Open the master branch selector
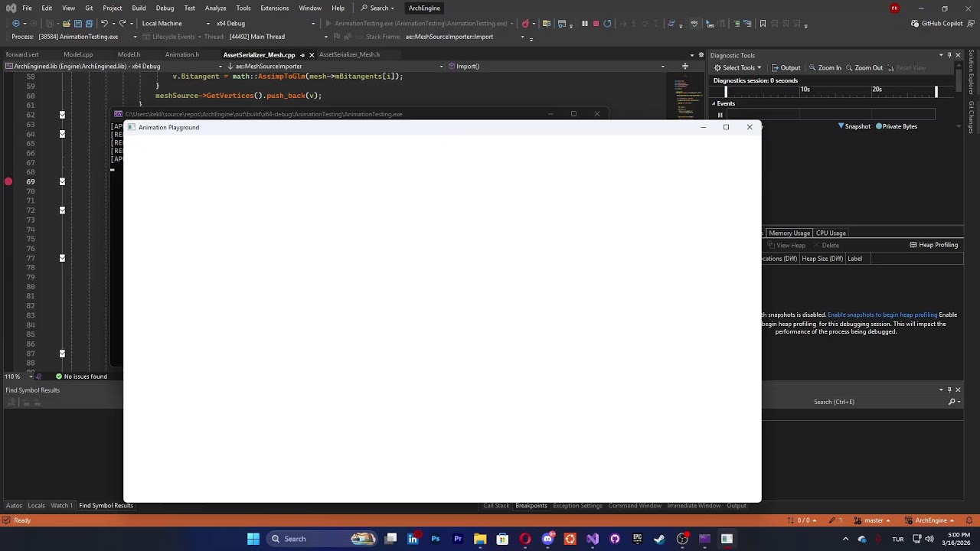Image resolution: width=980 pixels, height=551 pixels. (874, 520)
